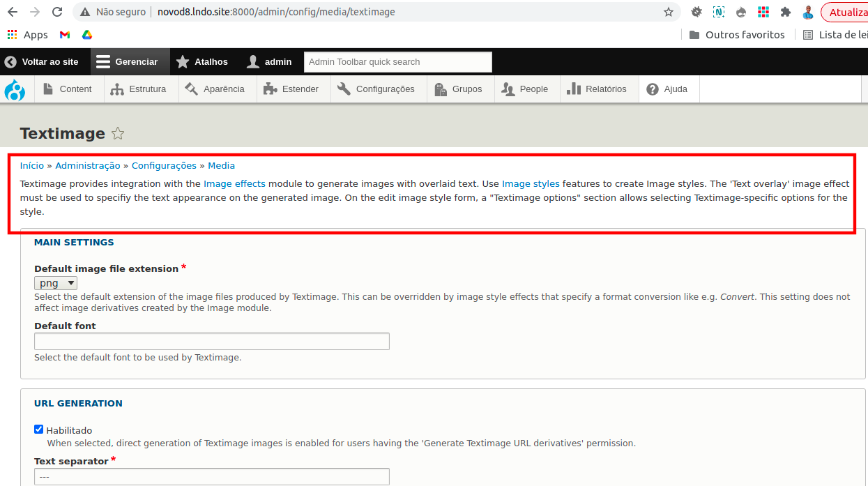The image size is (868, 486).
Task: Toggle the Habilitado checkbox
Action: (x=39, y=430)
